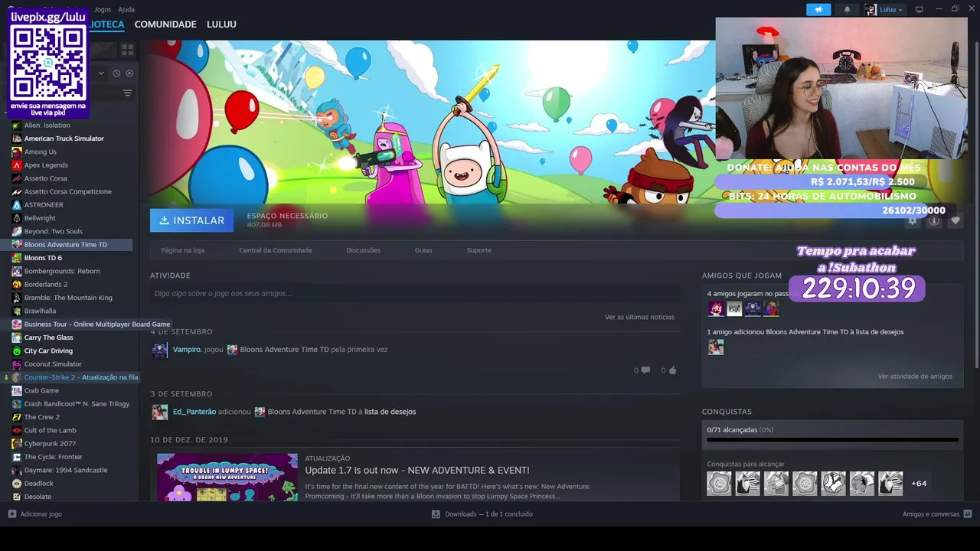The height and width of the screenshot is (551, 980).
Task: Switch to Big Picture mode monitor icon
Action: pos(920,10)
